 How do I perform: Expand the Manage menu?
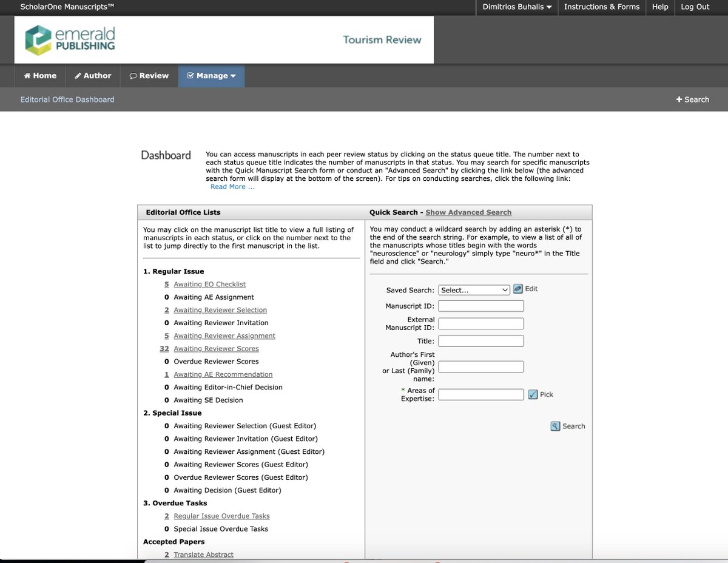click(x=211, y=76)
